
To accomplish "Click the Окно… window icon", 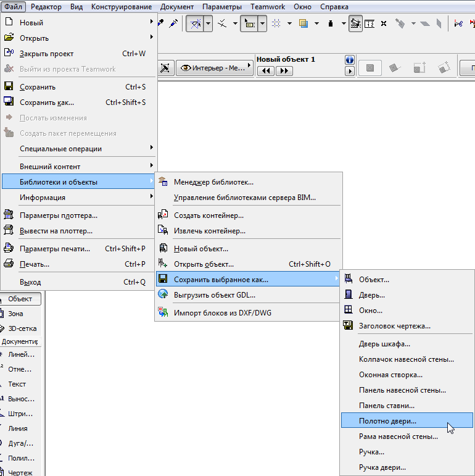I will tap(348, 310).
